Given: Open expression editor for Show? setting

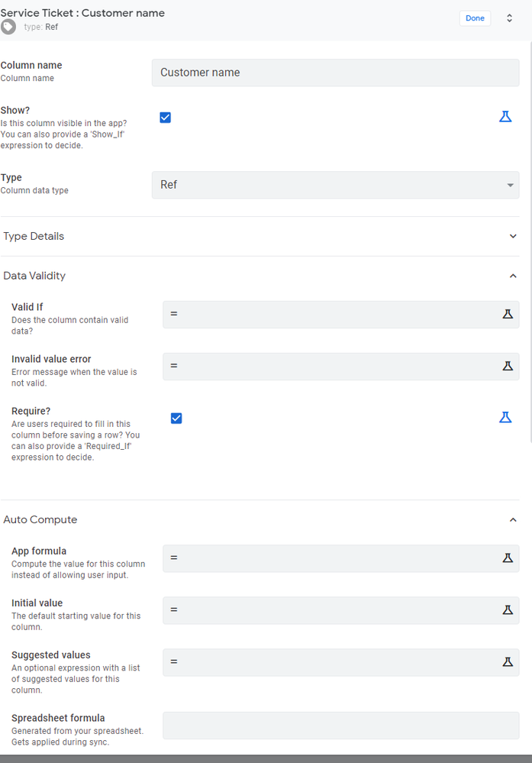Looking at the screenshot, I should click(x=505, y=117).
